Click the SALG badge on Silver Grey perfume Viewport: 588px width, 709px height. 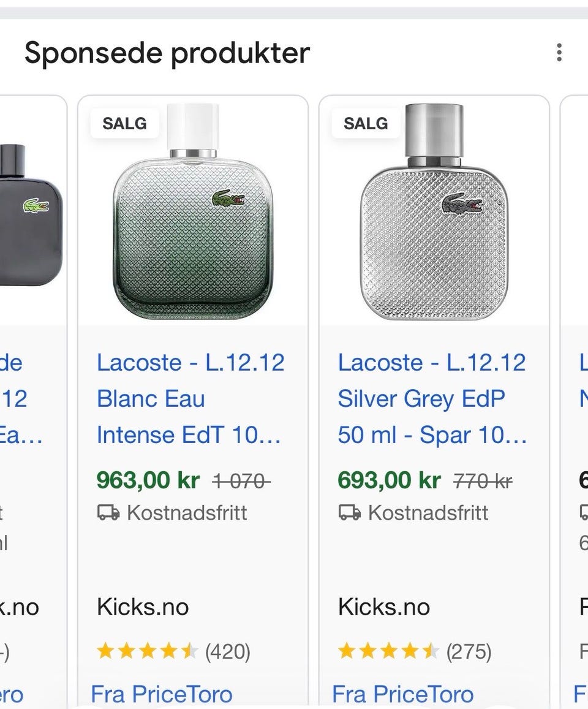(x=366, y=123)
